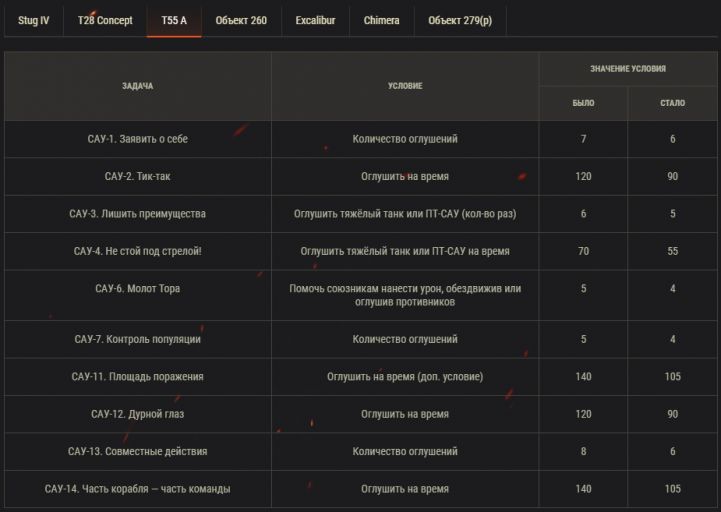Open the Объект 279(р) tab

tap(460, 20)
